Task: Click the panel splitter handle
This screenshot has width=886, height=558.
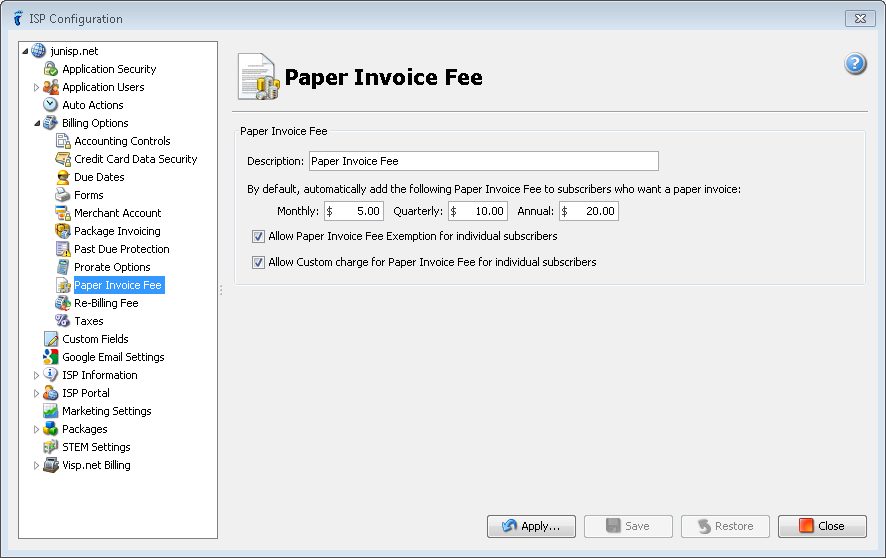Action: point(220,290)
